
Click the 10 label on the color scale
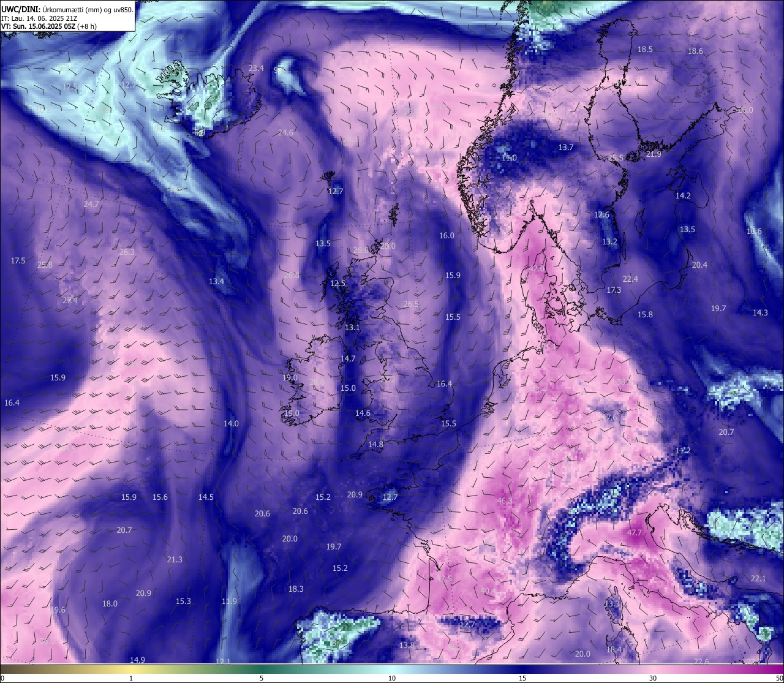click(x=392, y=678)
